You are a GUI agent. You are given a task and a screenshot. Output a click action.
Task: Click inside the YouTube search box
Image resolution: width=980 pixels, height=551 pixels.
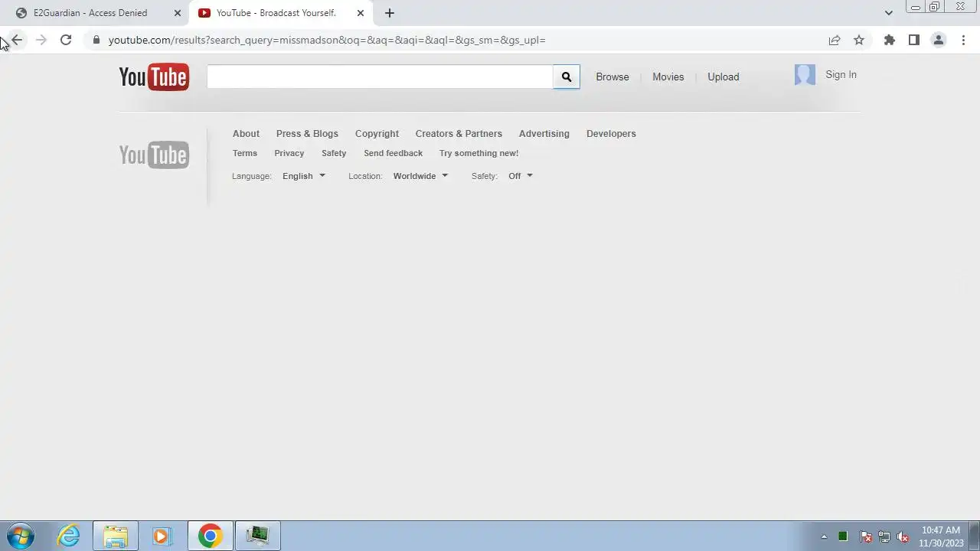(380, 77)
